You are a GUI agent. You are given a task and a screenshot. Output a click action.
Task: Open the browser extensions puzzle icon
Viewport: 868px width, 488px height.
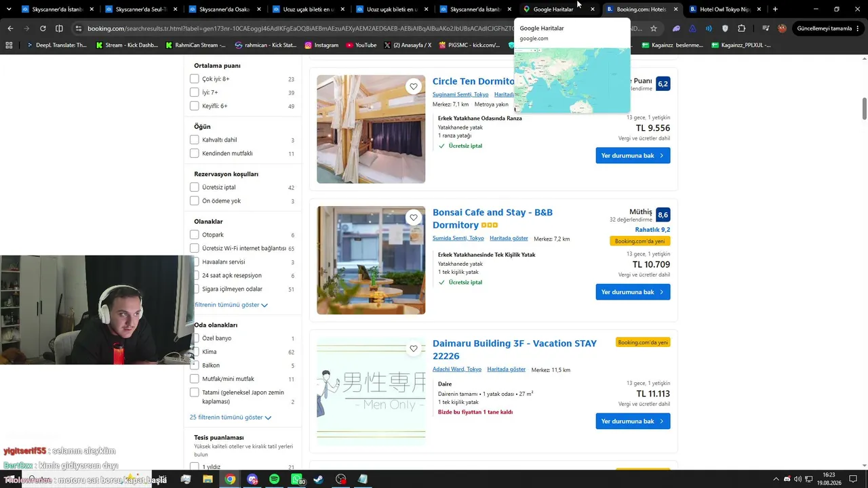(741, 28)
